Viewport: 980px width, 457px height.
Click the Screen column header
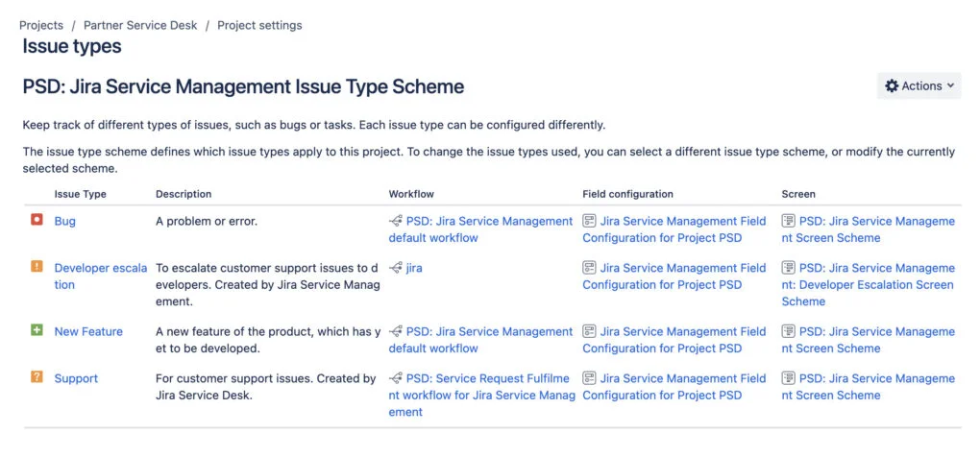798,194
